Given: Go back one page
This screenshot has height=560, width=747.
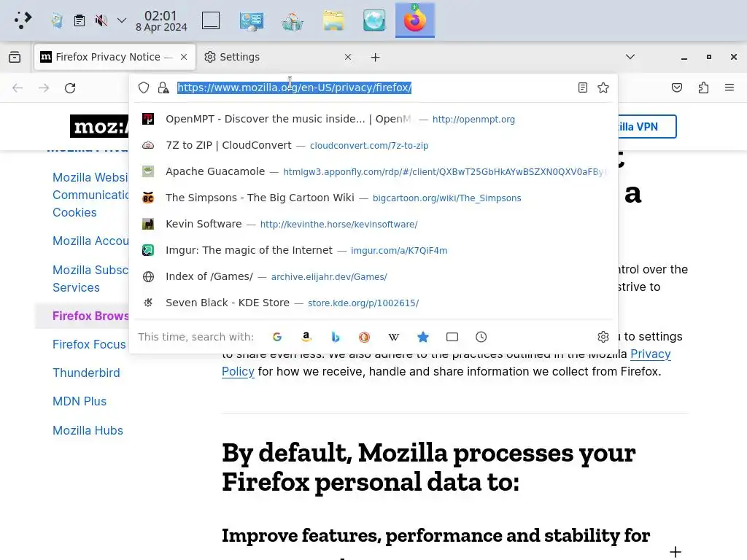Looking at the screenshot, I should pos(18,88).
